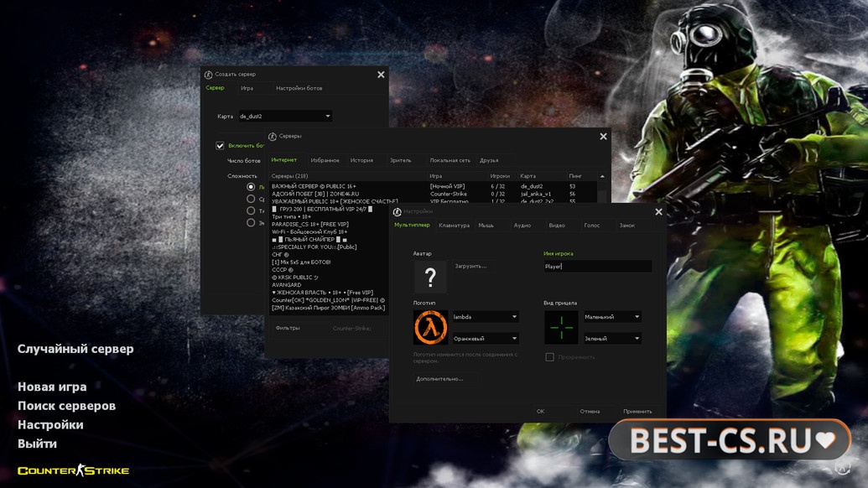Select the Сервер tab in Создать сервер

tap(215, 87)
